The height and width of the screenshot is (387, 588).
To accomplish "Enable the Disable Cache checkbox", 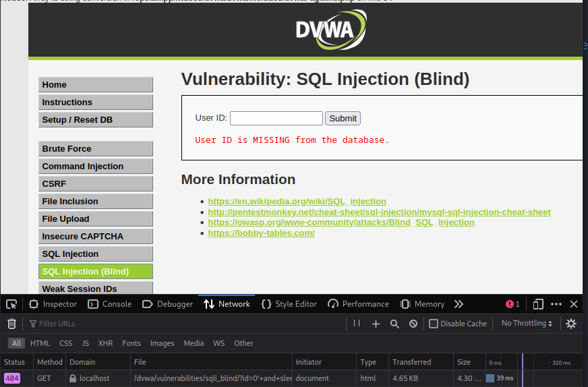I will tap(434, 324).
